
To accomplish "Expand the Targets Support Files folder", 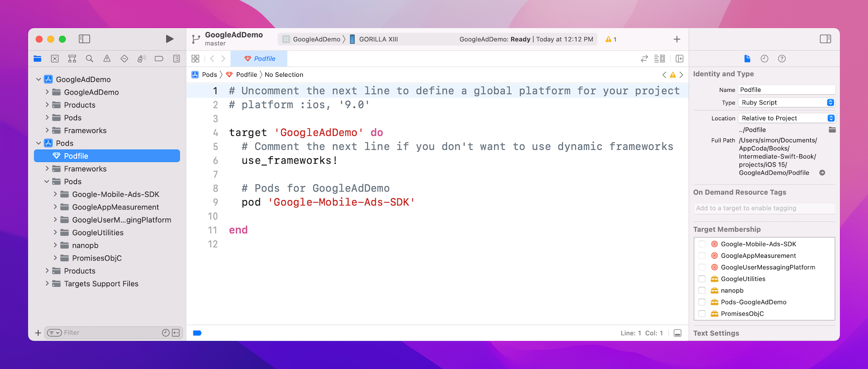I will (x=47, y=284).
